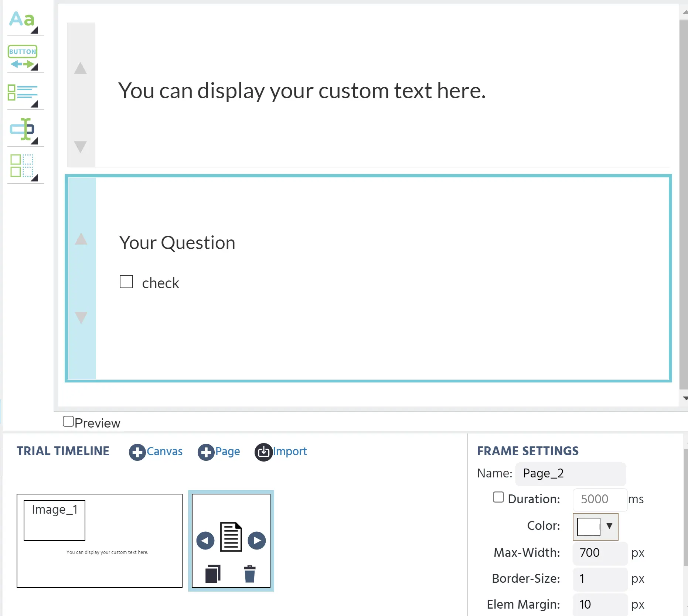Viewport: 688px width, 616px height.
Task: Delete the Page_2 frame with trash icon
Action: tap(250, 574)
